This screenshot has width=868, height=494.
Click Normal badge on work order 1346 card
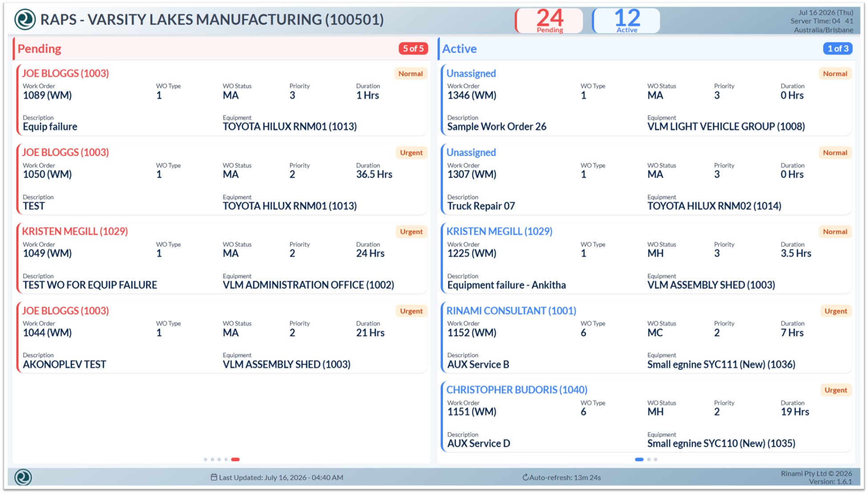point(835,73)
